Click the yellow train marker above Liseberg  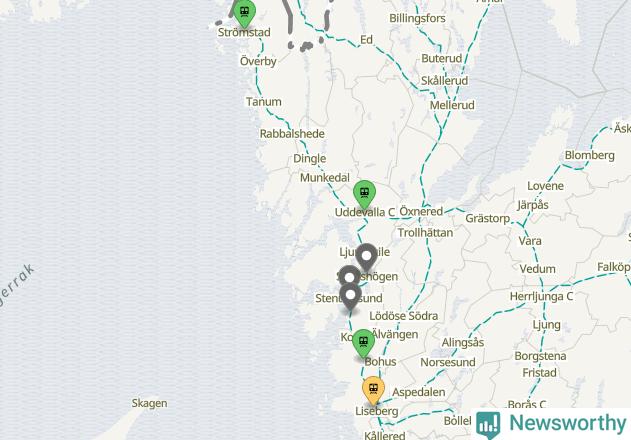[373, 391]
